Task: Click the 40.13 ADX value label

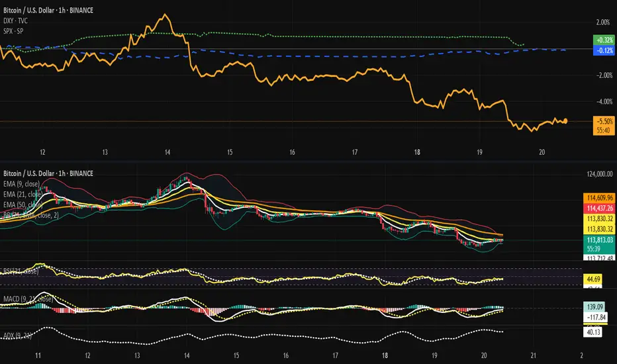Action: pos(593,332)
